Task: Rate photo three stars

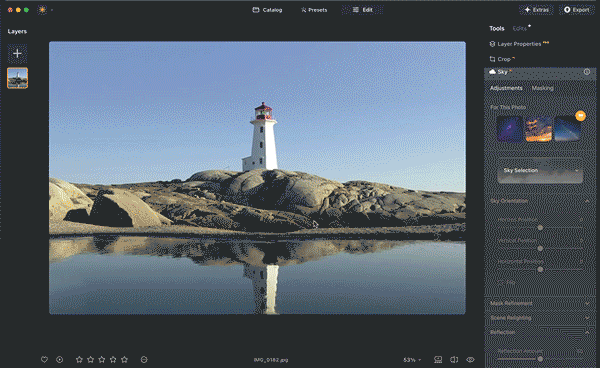Action: pyautogui.click(x=102, y=360)
